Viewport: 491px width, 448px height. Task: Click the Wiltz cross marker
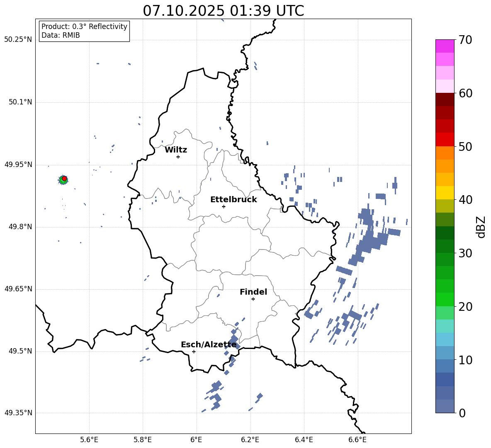(178, 157)
